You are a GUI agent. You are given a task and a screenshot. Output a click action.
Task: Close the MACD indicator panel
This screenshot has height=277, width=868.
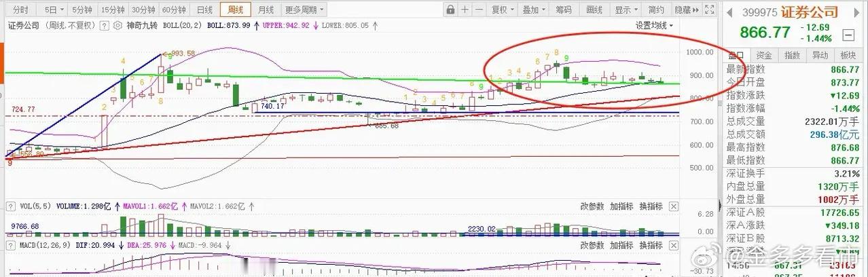click(x=674, y=245)
